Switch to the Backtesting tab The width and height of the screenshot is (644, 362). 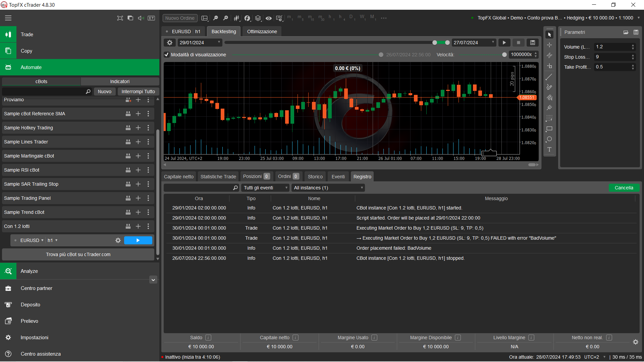224,32
